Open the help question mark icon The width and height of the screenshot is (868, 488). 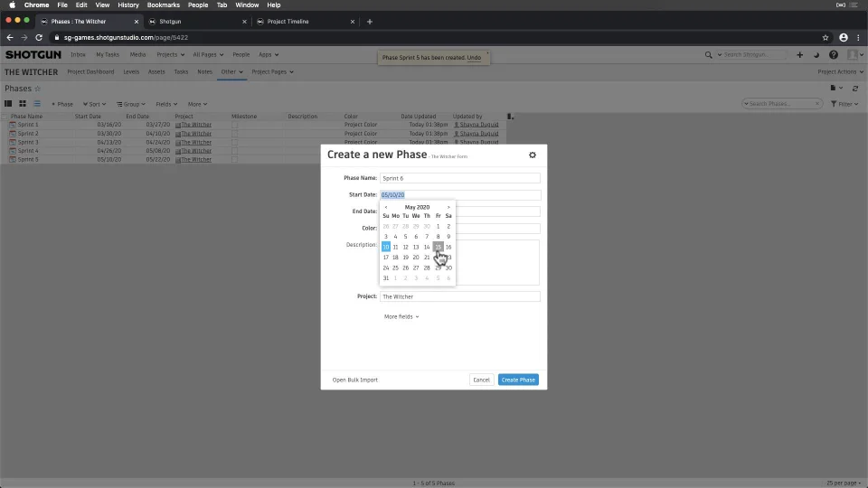click(833, 55)
